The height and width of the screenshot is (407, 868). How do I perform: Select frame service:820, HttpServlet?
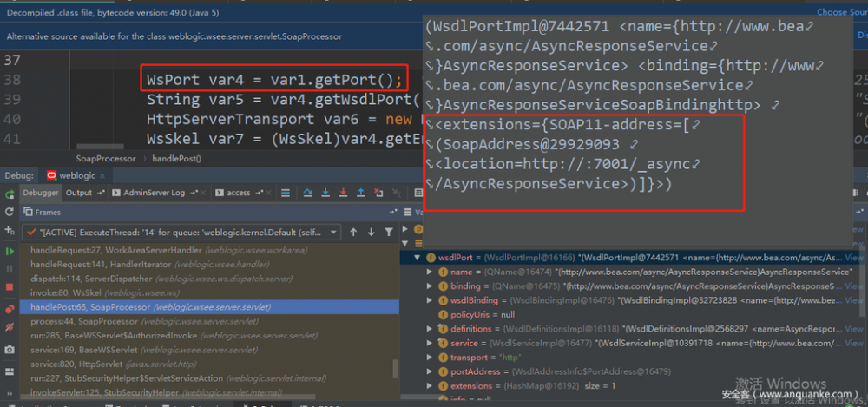209,364
